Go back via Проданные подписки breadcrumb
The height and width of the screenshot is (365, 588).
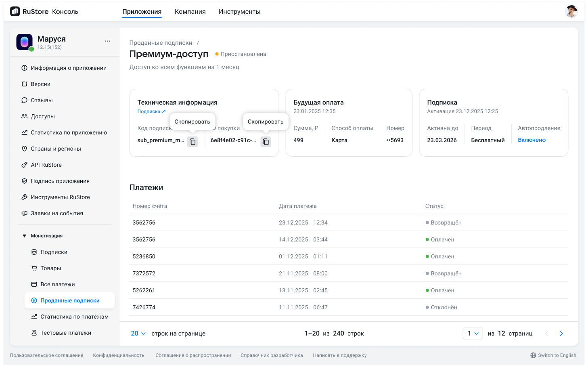(x=161, y=43)
